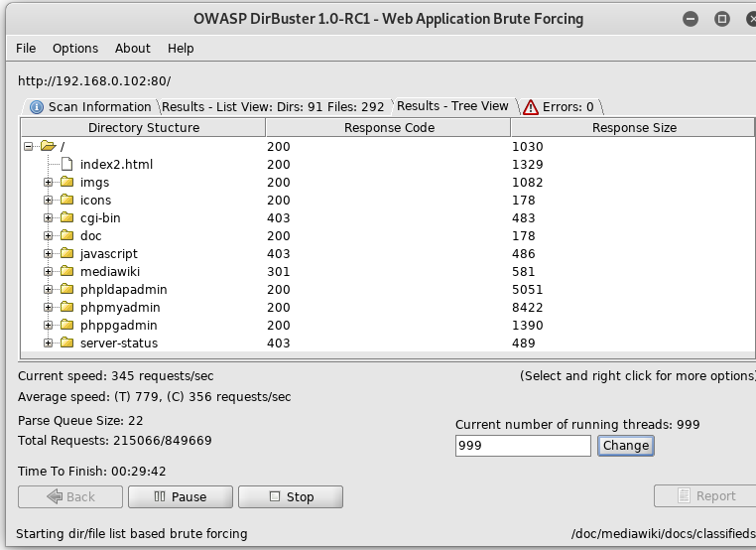Screen dimensions: 756x550
Task: Expand the doc folder
Action: pyautogui.click(x=48, y=235)
